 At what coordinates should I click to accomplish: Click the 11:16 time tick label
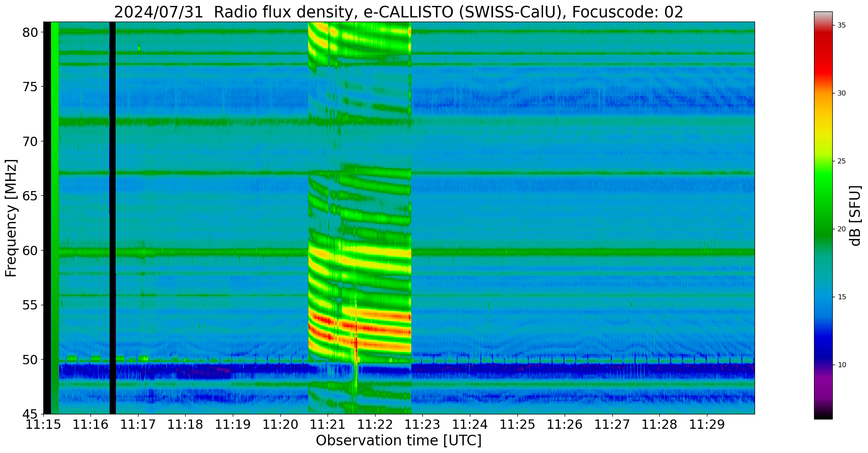tap(90, 425)
